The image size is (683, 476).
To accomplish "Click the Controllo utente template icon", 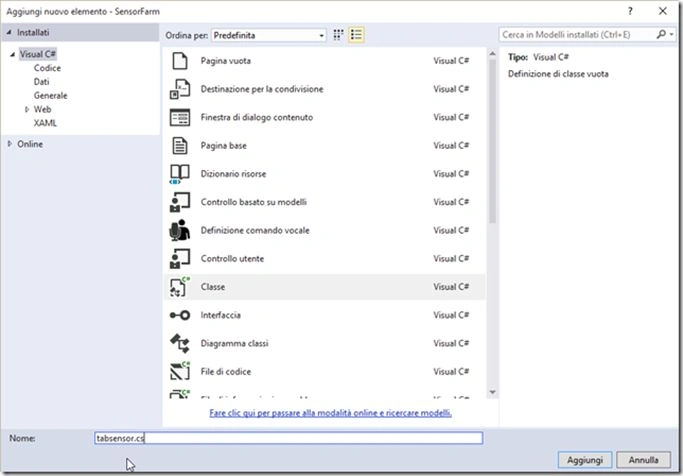I will pyautogui.click(x=179, y=259).
